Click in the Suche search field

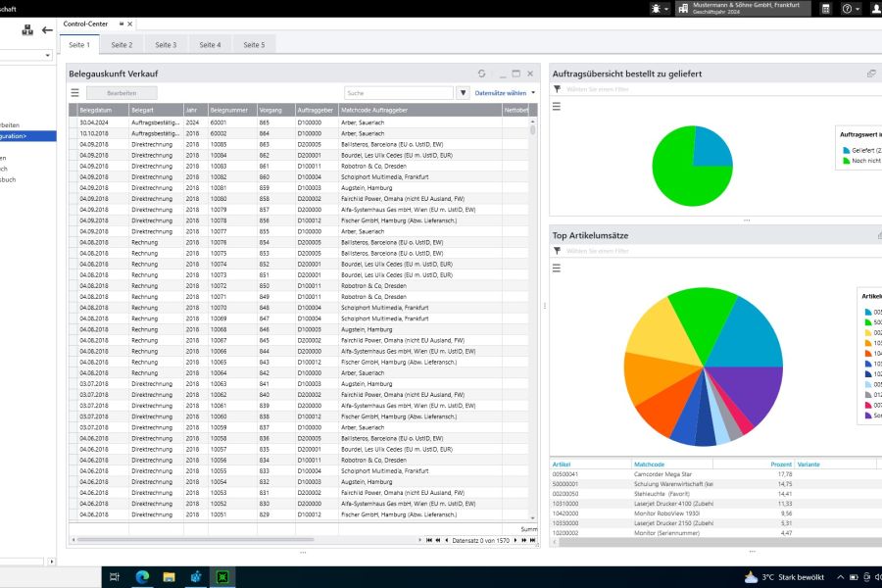point(398,93)
